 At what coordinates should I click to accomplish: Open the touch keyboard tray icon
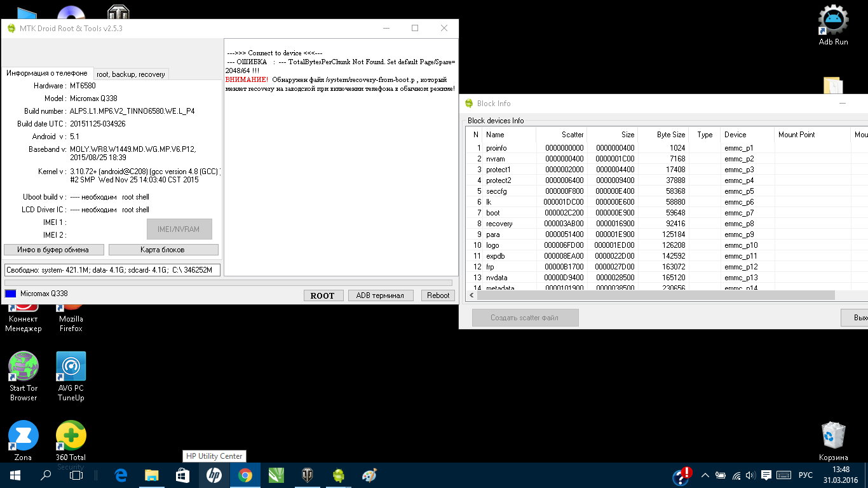(x=784, y=475)
